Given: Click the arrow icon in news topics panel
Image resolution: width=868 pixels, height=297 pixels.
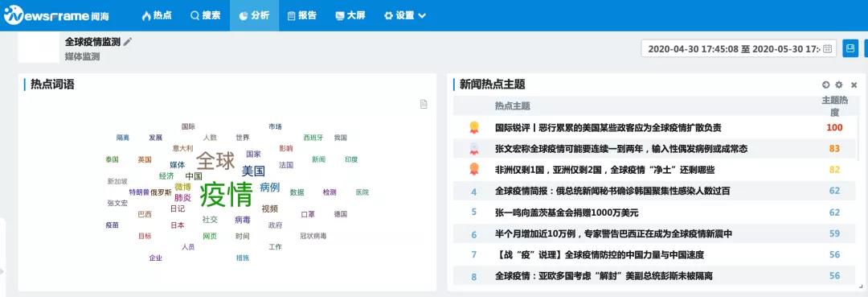Looking at the screenshot, I should (x=826, y=85).
